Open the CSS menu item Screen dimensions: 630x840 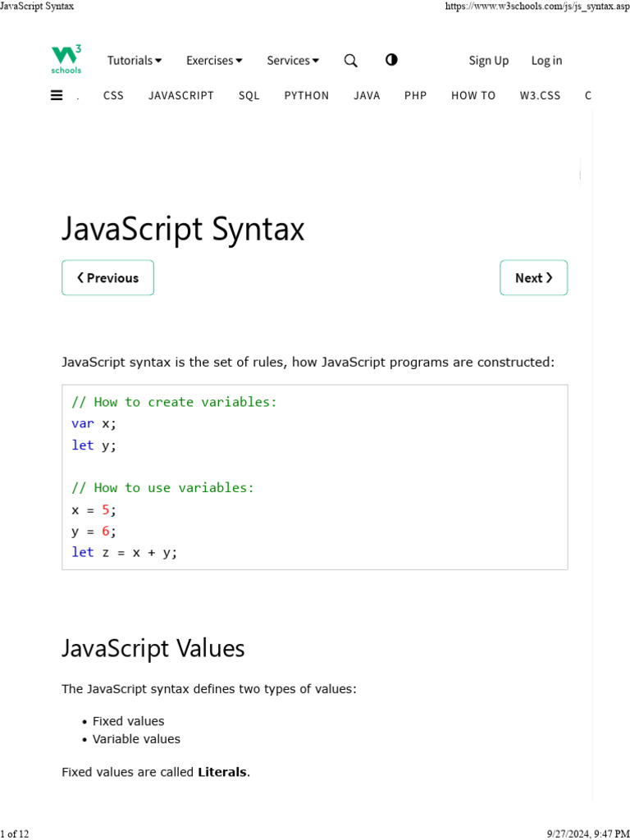[x=113, y=95]
